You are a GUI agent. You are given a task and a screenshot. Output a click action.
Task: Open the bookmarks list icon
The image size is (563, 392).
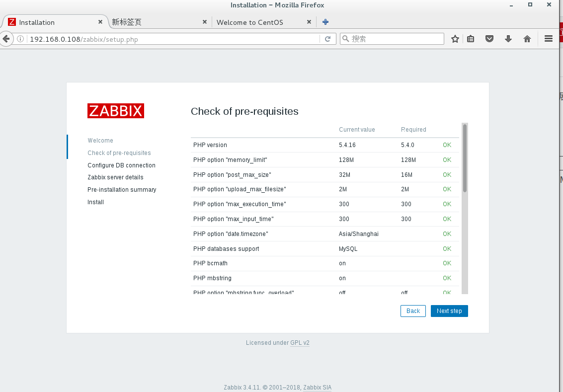coord(471,39)
